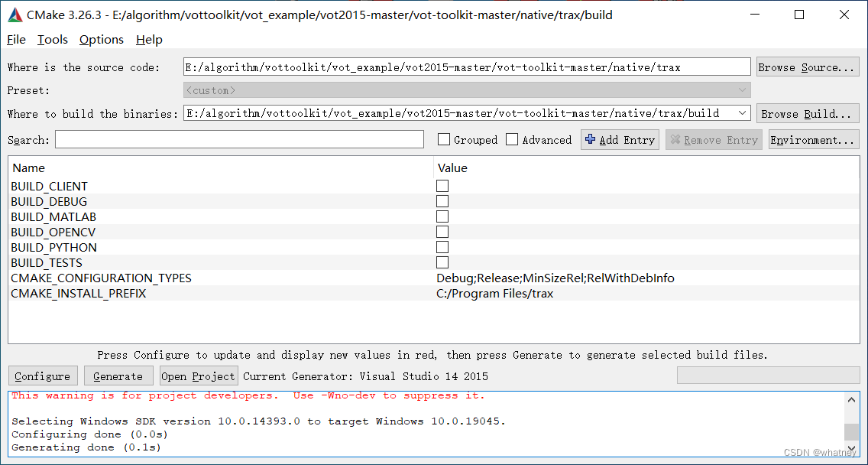Click the Remove Entry button

point(714,140)
